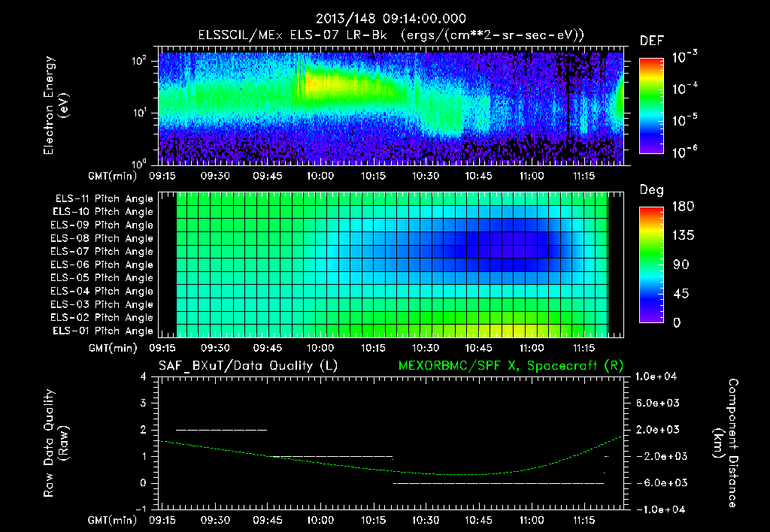Select the ELS-02 Pitch Angle row label

102,318
